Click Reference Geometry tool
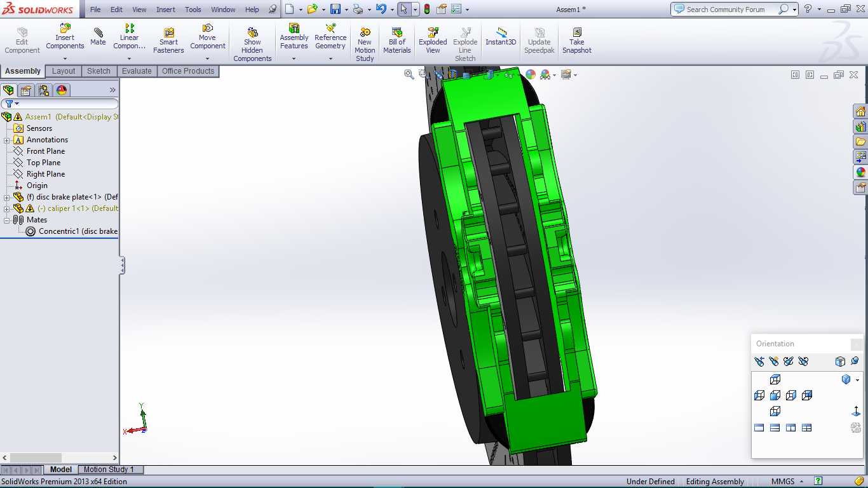This screenshot has width=868, height=488. coord(330,37)
